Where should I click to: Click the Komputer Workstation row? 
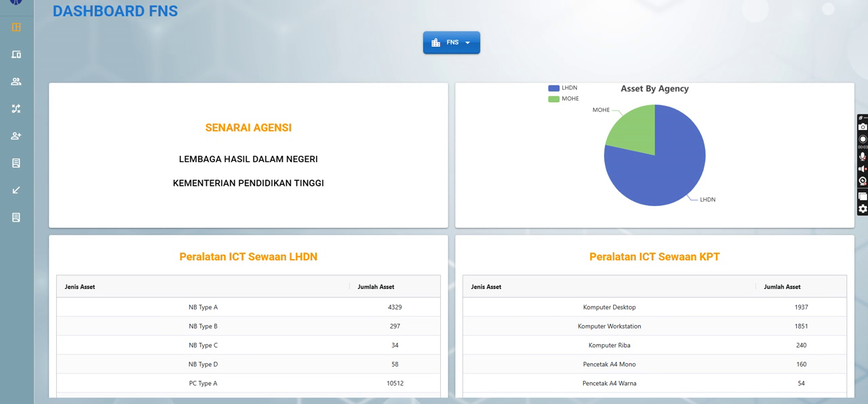(654, 326)
